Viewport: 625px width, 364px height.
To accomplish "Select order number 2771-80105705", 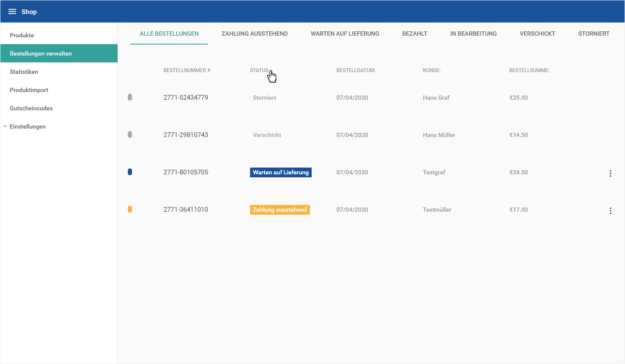I will 186,172.
